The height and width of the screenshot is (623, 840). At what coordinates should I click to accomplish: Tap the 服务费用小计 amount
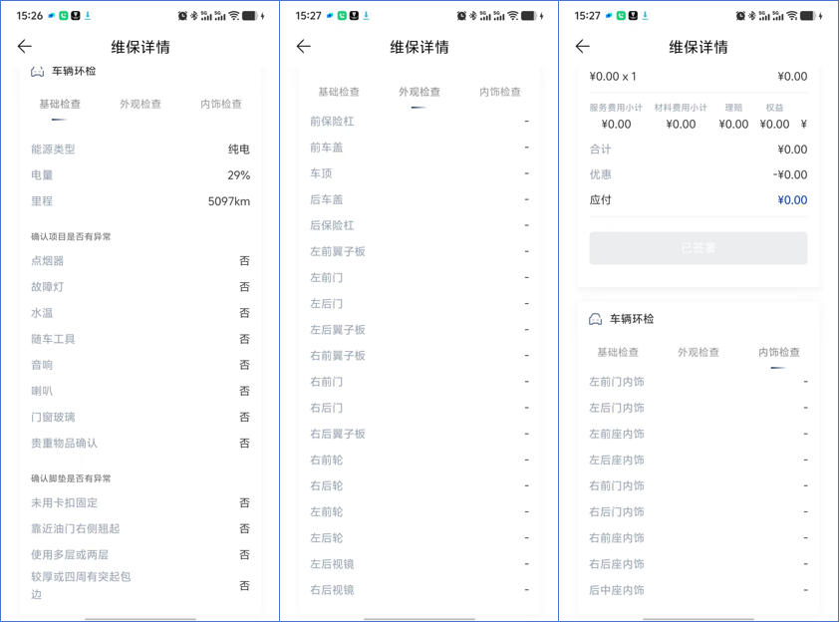(616, 125)
